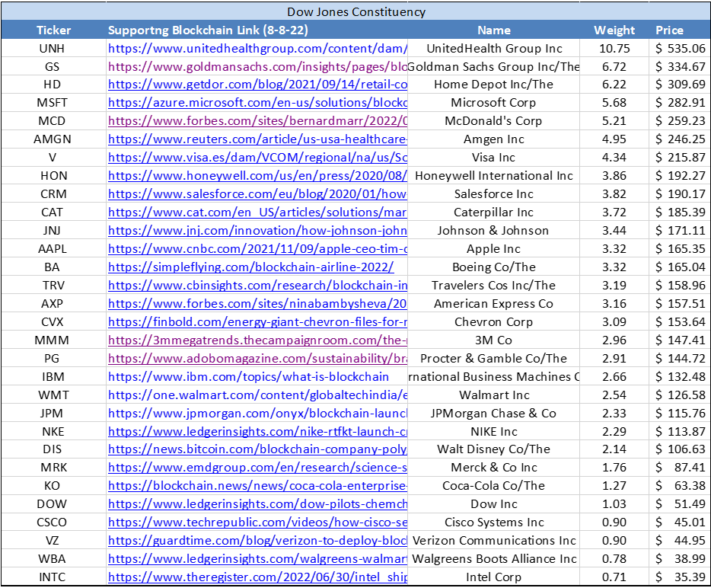Open the salesforce.com blog link

pyautogui.click(x=257, y=193)
